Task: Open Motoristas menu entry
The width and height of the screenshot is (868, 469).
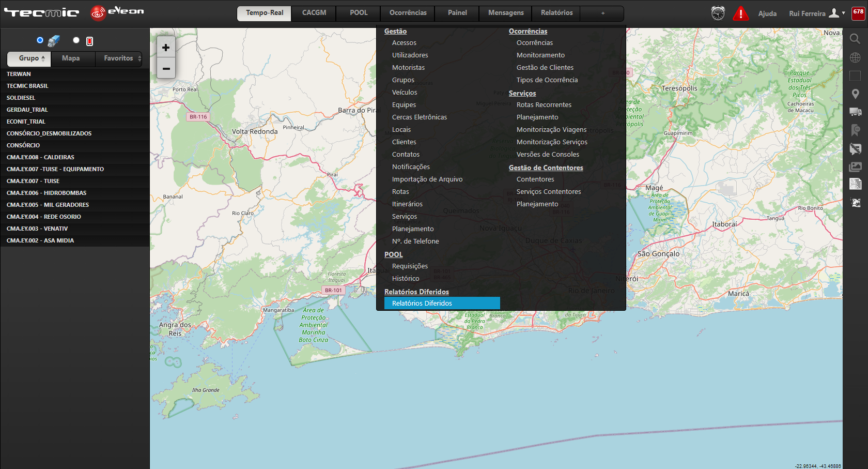Action: [408, 68]
